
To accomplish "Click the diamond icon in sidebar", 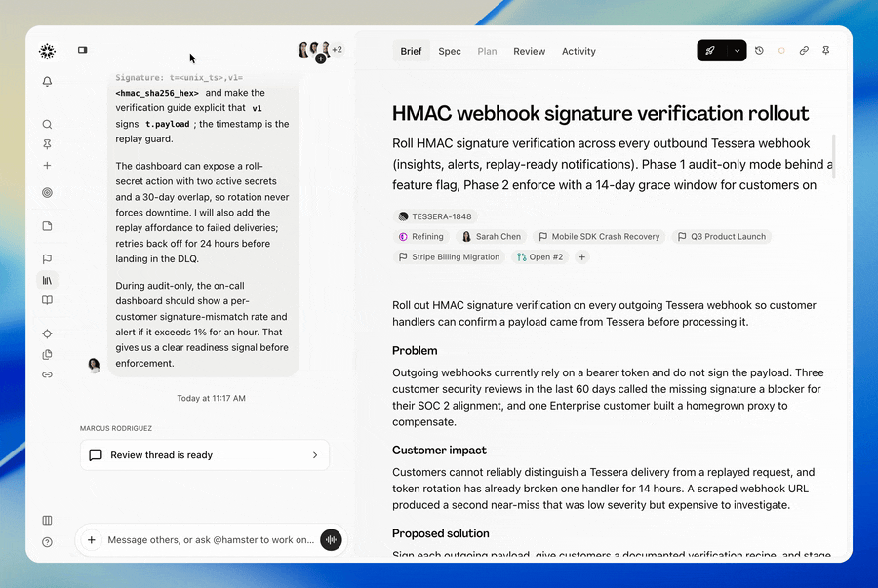I will coord(47,334).
